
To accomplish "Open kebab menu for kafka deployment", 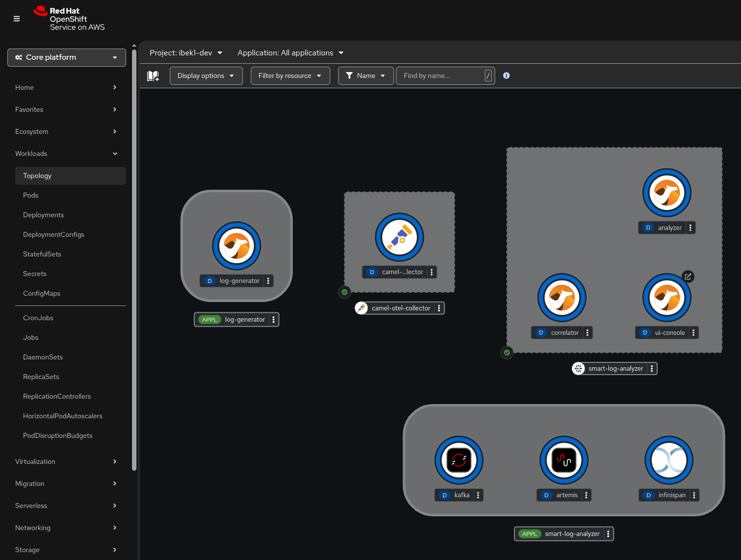I will (478, 495).
